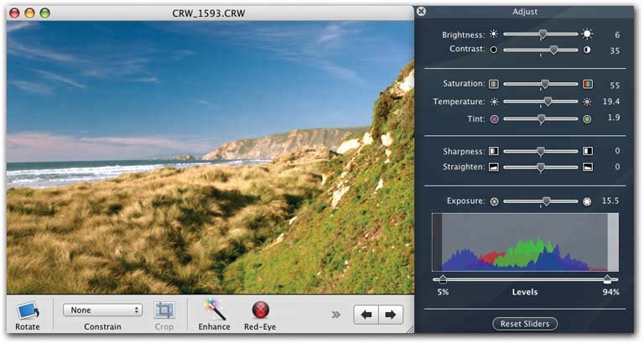Click the desaturated icon left of Saturation
644x344 pixels.
click(494, 84)
